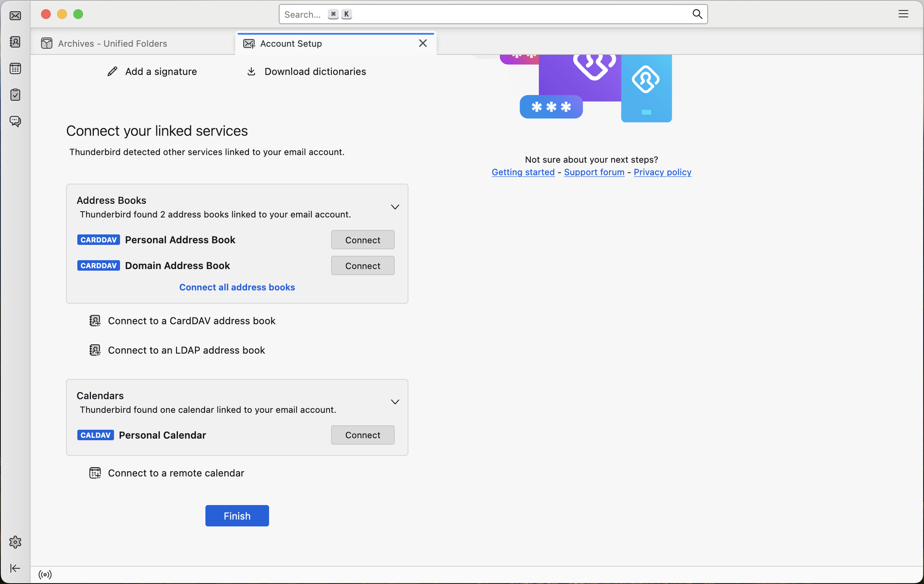This screenshot has height=584, width=924.
Task: Open Settings gear icon
Action: (x=15, y=542)
